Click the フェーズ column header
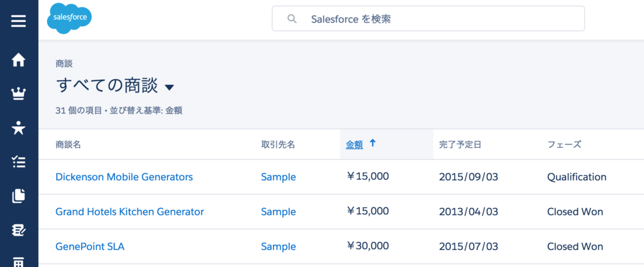This screenshot has height=267, width=644. [x=564, y=144]
